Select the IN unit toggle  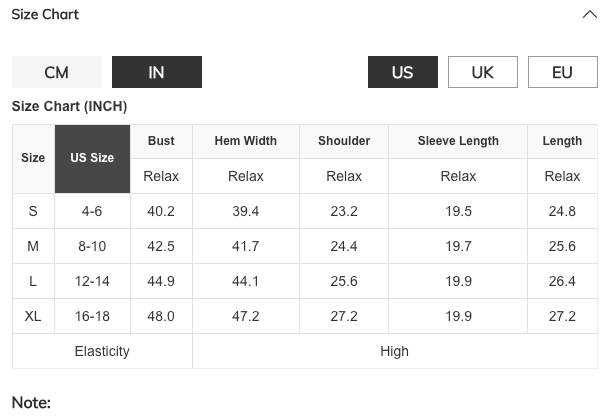157,72
